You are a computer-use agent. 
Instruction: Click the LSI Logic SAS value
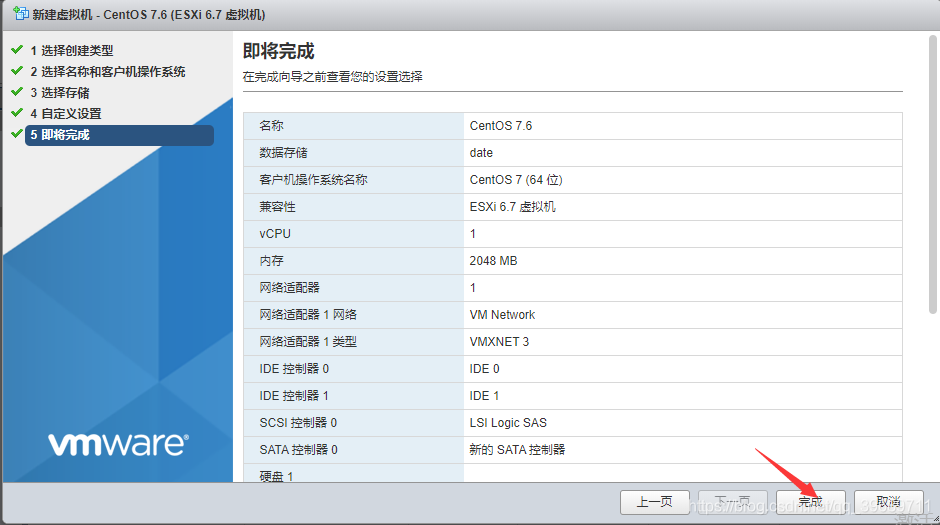point(508,423)
